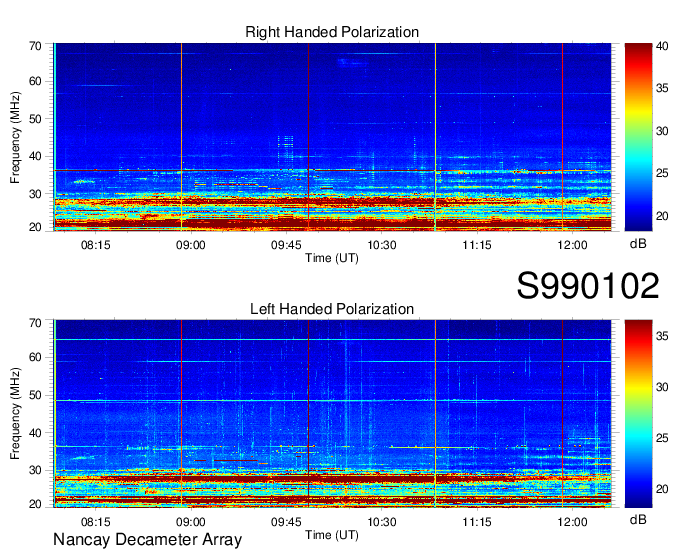Click the 25 dB label on lower color bar
This screenshot has width=680, height=552.
[662, 438]
